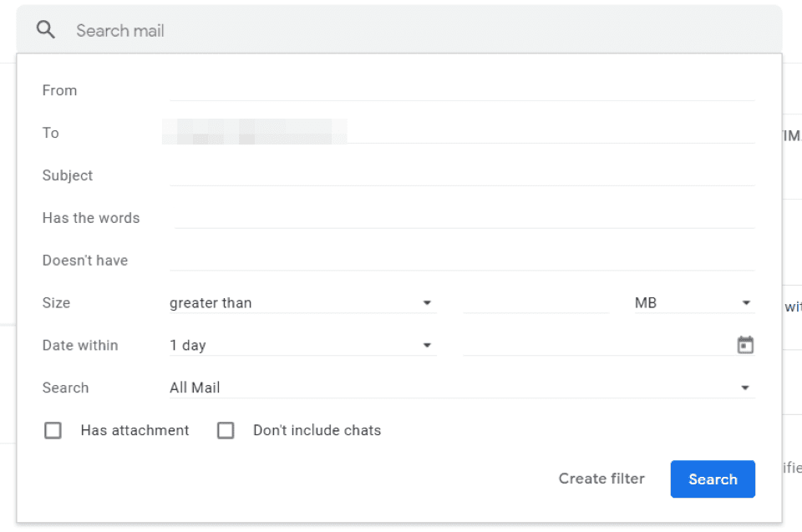Check the "Don't include chats" option
Image resolution: width=802 pixels, height=532 pixels.
[x=226, y=430]
